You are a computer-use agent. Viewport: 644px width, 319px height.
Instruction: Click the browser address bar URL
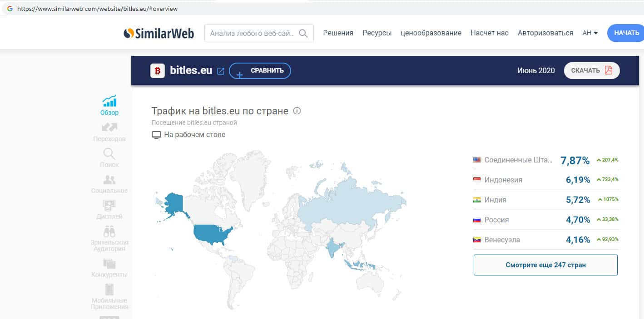click(x=98, y=9)
